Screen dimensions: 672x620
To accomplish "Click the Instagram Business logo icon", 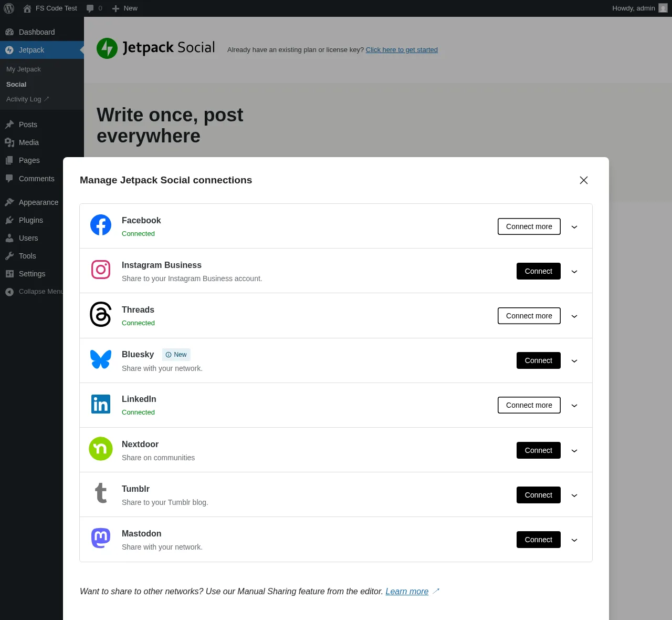I will tap(101, 270).
